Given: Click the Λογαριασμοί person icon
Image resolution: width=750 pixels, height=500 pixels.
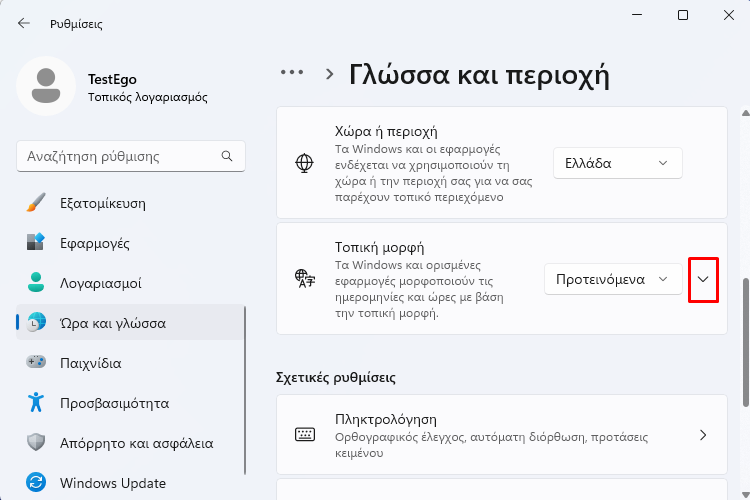Looking at the screenshot, I should 36,282.
